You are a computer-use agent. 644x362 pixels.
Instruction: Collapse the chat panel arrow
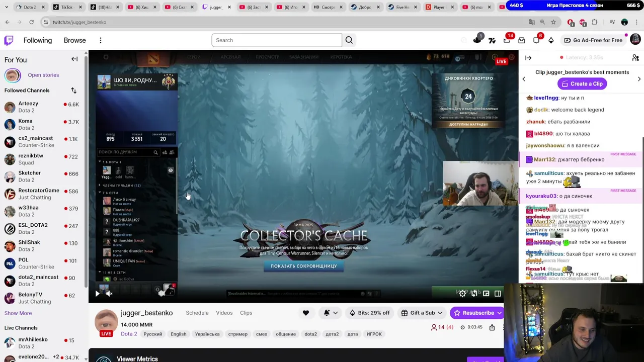[528, 58]
